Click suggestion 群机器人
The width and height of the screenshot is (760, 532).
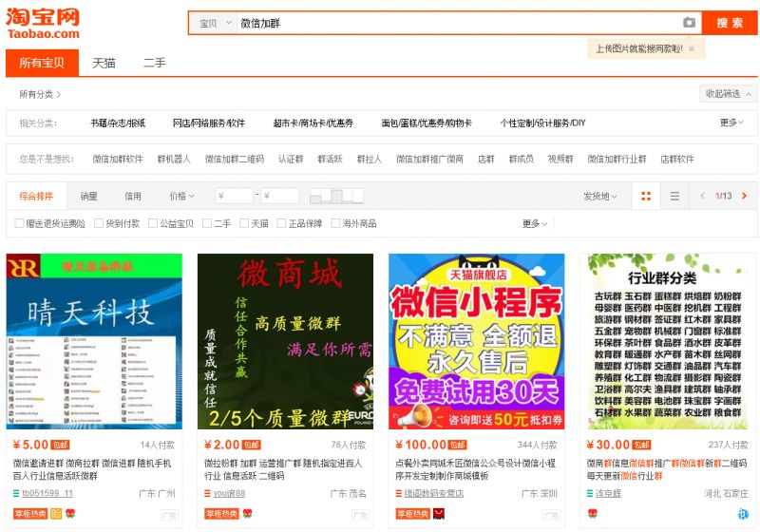coord(174,159)
